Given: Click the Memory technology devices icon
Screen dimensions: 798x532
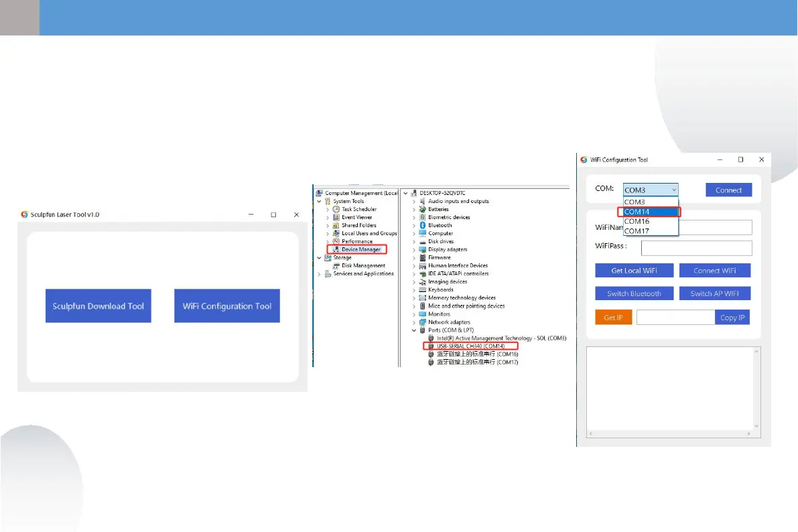Looking at the screenshot, I should point(422,297).
